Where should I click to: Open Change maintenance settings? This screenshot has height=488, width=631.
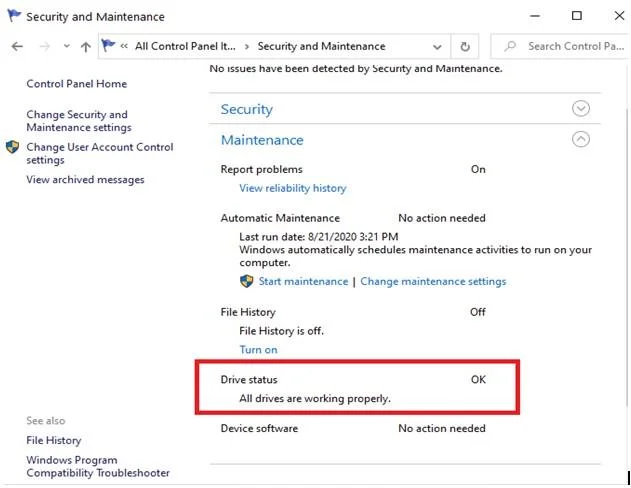pos(433,281)
